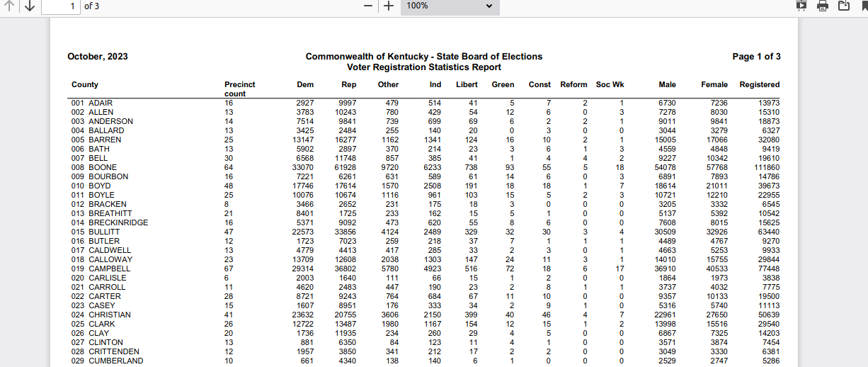The width and height of the screenshot is (868, 367).
Task: Select the '028 CRITTENDEN' county row label
Action: point(105,351)
